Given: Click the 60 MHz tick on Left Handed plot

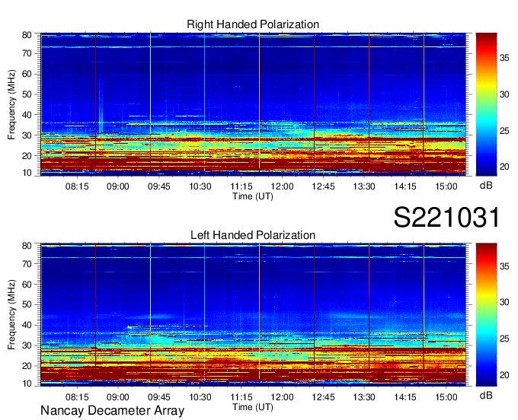Looking at the screenshot, I should tap(27, 285).
